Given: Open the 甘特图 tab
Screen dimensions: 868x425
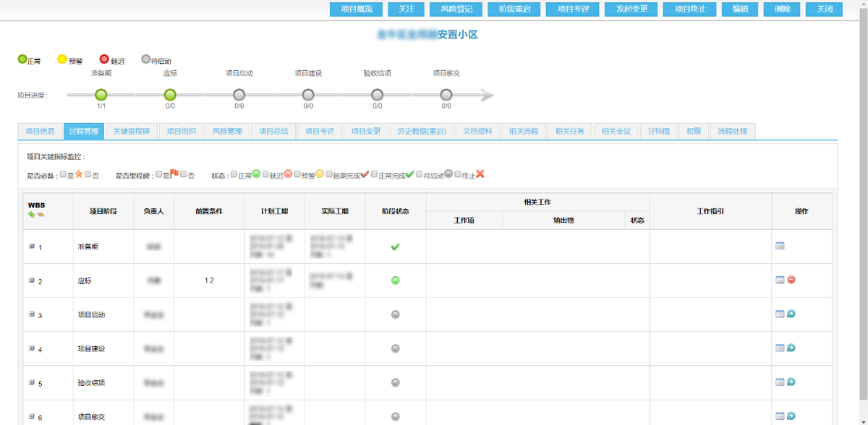Looking at the screenshot, I should click(658, 132).
